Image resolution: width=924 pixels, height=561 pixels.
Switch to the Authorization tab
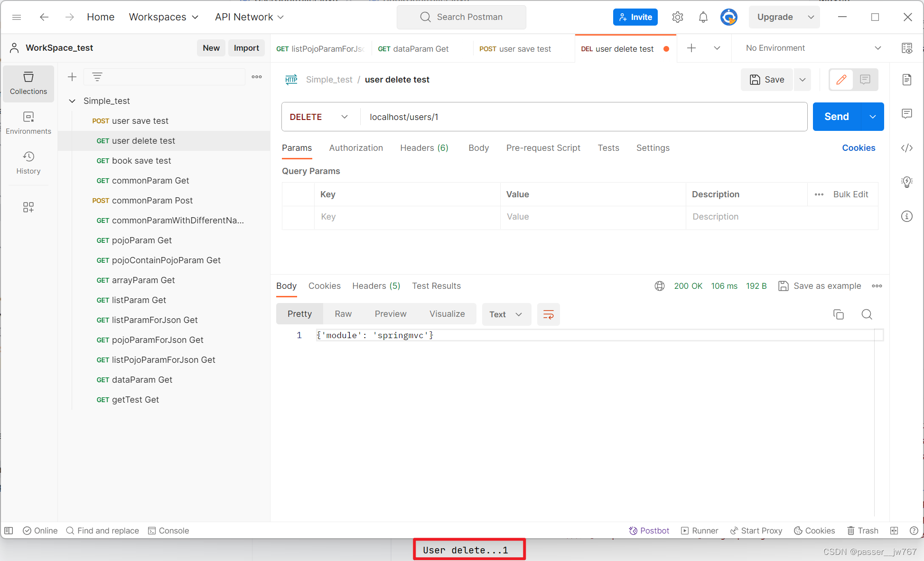(x=356, y=147)
